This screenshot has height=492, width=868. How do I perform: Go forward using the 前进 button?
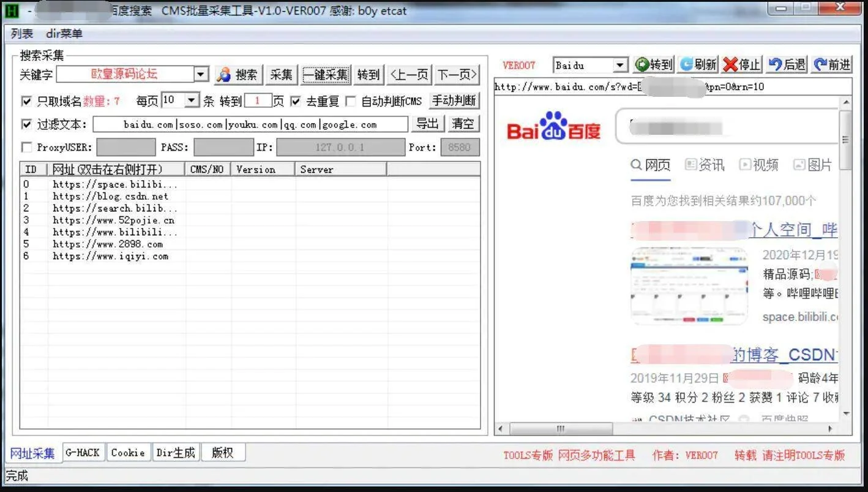(832, 64)
